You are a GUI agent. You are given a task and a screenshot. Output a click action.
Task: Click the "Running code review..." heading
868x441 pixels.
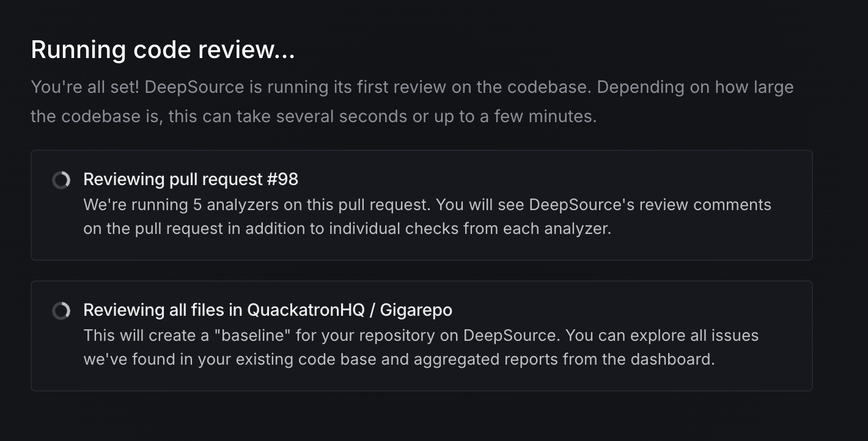163,49
